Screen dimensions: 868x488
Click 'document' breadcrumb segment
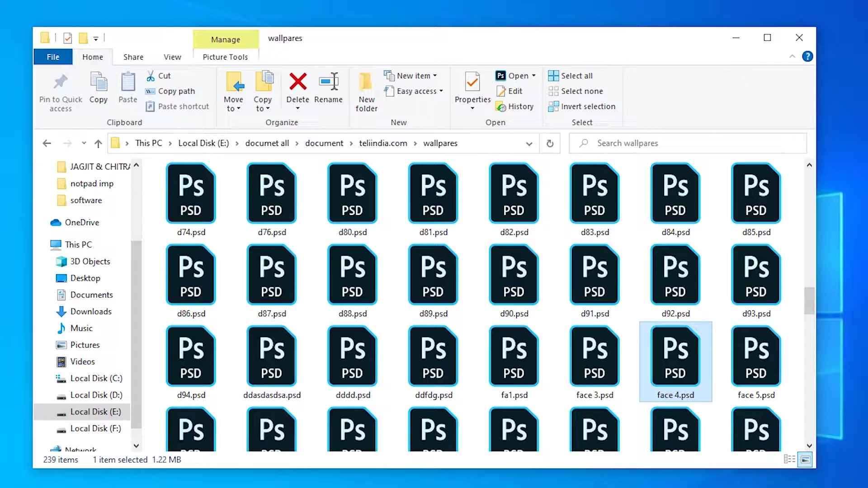point(324,143)
